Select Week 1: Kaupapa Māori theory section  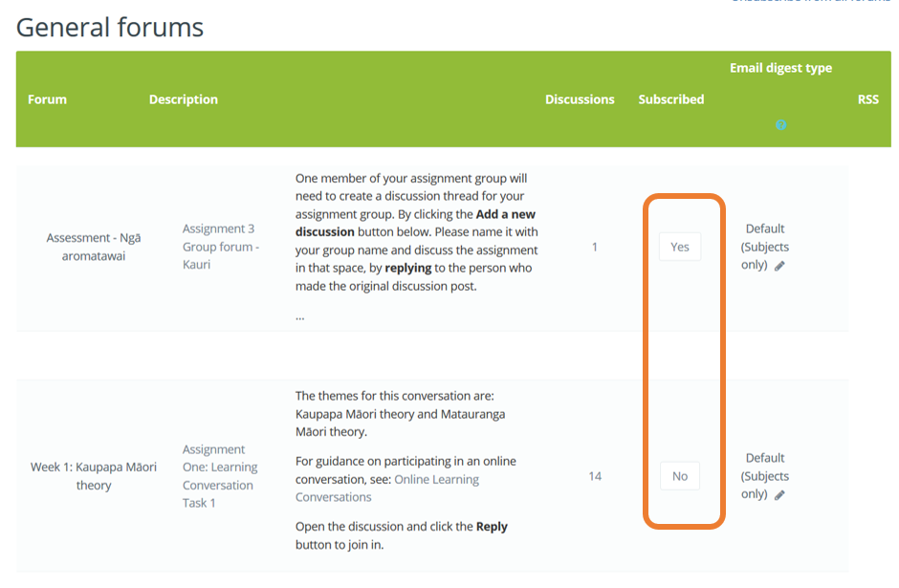(x=94, y=476)
